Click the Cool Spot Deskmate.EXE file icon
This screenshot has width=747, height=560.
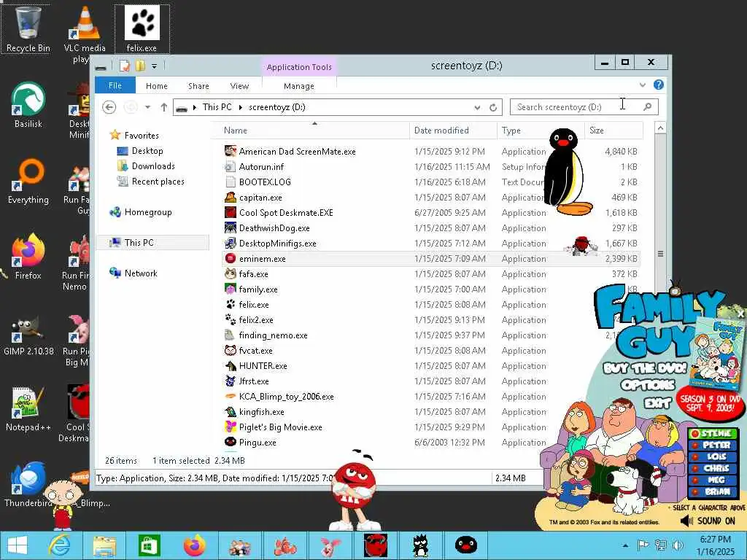pos(231,212)
